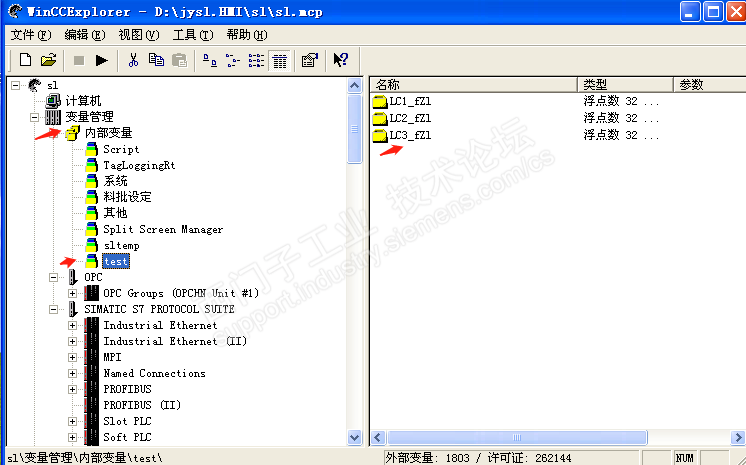Sort by the 名称 column header

pos(474,85)
